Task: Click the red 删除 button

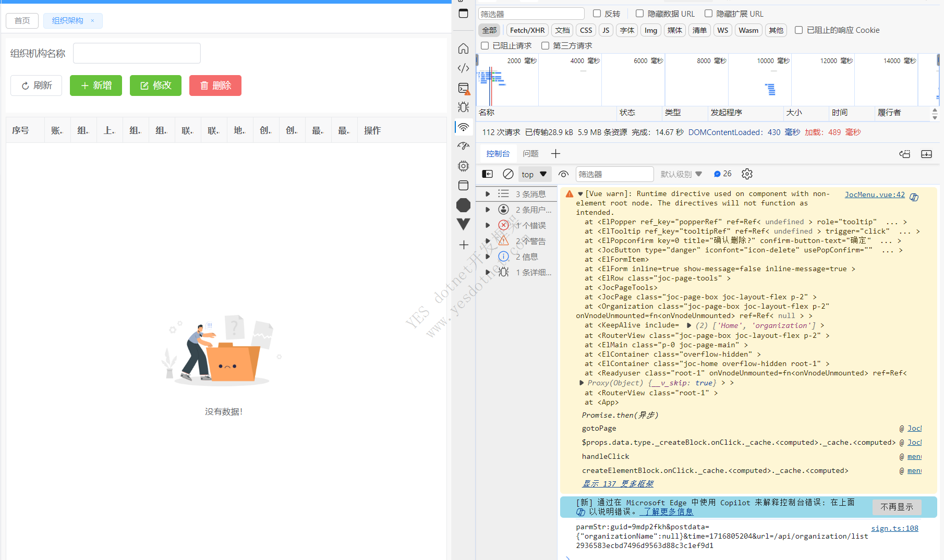Action: point(215,86)
